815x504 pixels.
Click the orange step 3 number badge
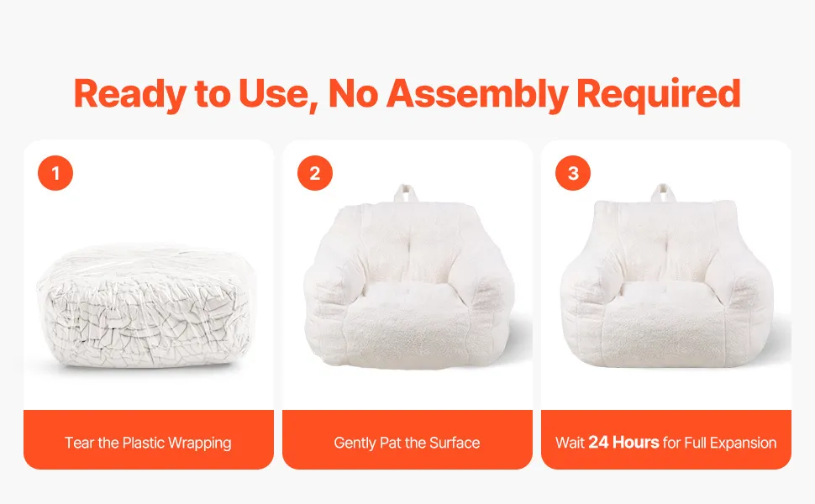(573, 173)
